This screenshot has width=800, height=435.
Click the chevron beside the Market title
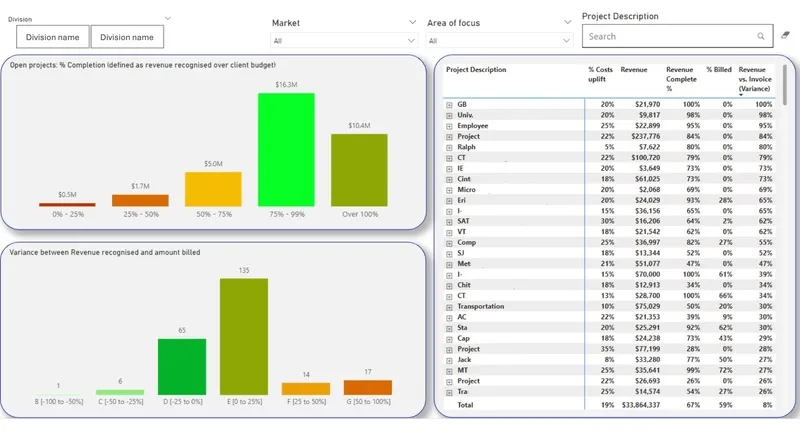point(412,22)
